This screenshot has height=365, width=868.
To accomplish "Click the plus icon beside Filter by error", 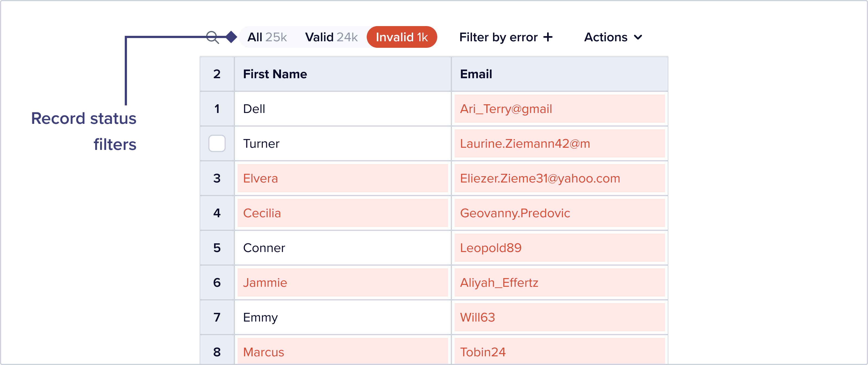I will pyautogui.click(x=548, y=37).
